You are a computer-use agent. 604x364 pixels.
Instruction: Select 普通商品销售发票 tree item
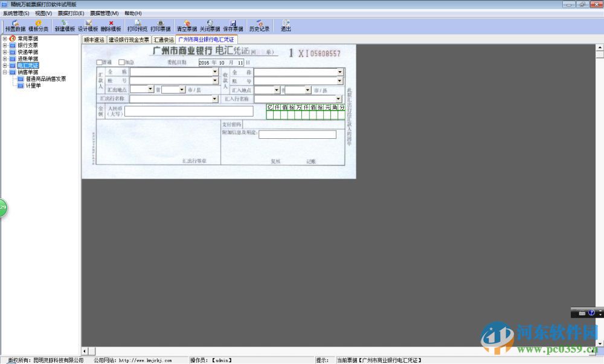tap(46, 79)
